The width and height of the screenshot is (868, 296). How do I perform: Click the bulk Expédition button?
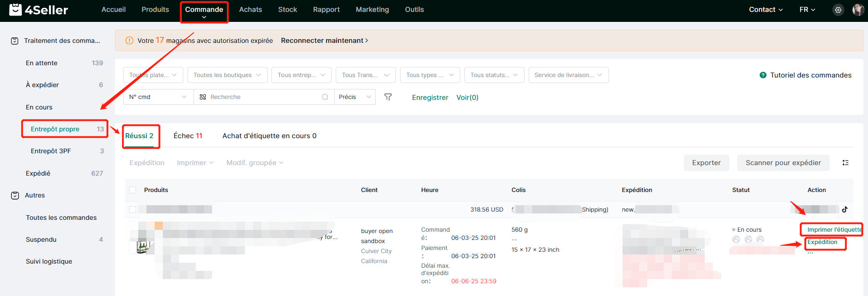point(147,163)
